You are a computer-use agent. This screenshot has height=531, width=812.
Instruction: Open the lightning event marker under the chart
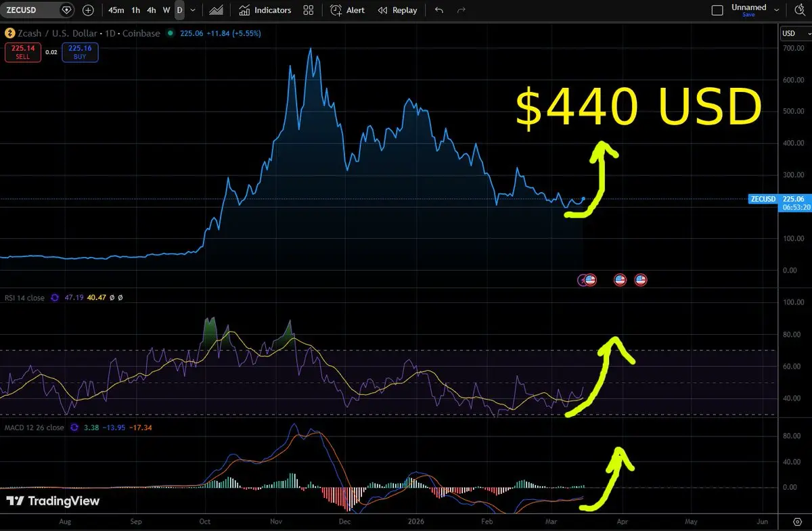click(x=581, y=279)
